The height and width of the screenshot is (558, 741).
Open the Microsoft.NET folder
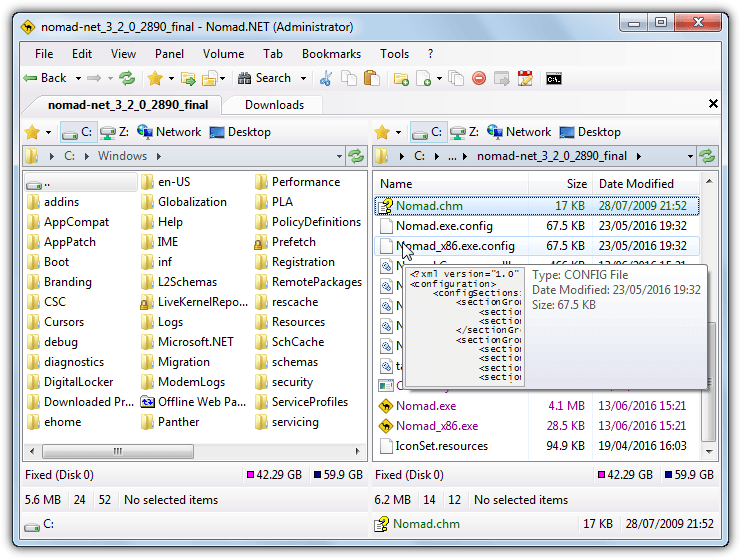click(188, 342)
